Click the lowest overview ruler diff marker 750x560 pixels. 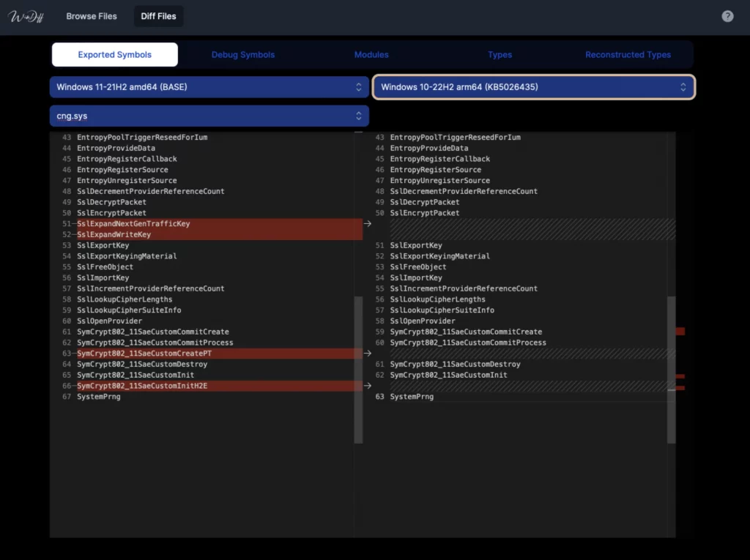(680, 388)
